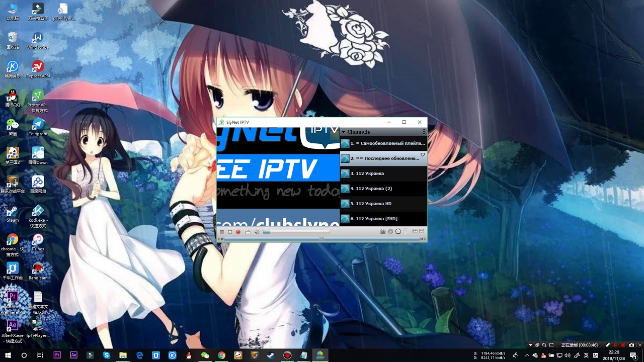The width and height of the screenshot is (644, 362).
Task: Open Bandicam from the taskbar
Action: tap(287, 355)
